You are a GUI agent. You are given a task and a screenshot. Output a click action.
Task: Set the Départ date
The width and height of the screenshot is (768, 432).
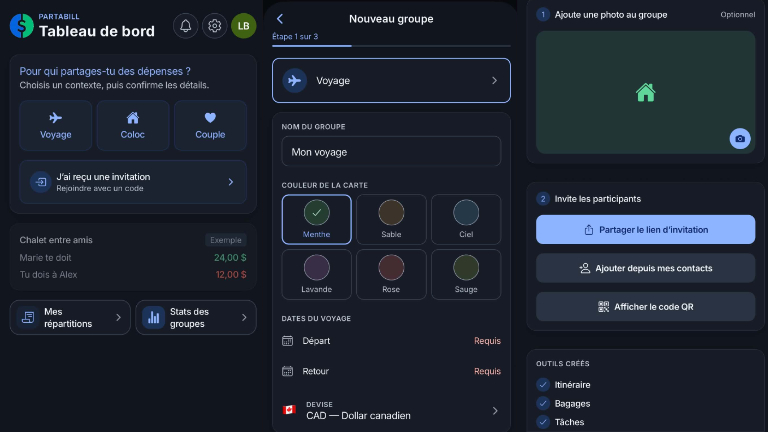391,340
